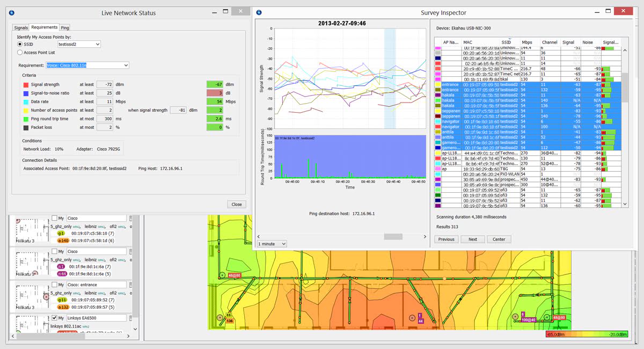The height and width of the screenshot is (349, 644).
Task: Sort table by MAC column header
Action: tap(480, 42)
